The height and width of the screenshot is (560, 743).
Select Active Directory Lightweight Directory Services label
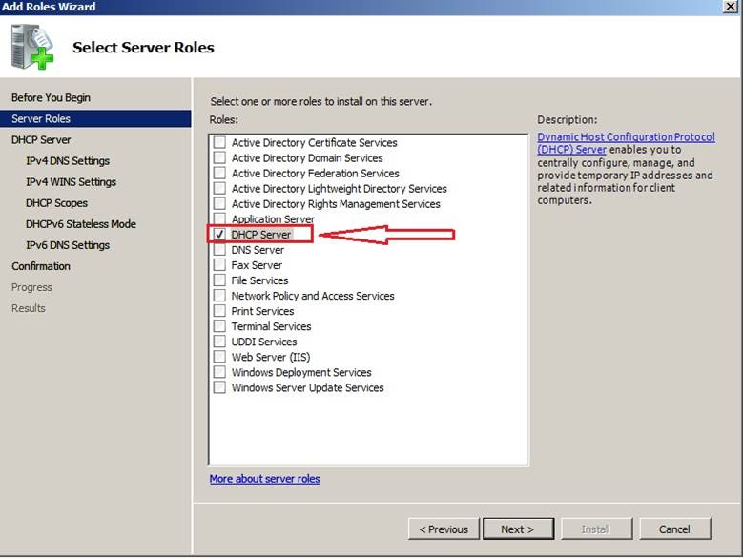340,189
